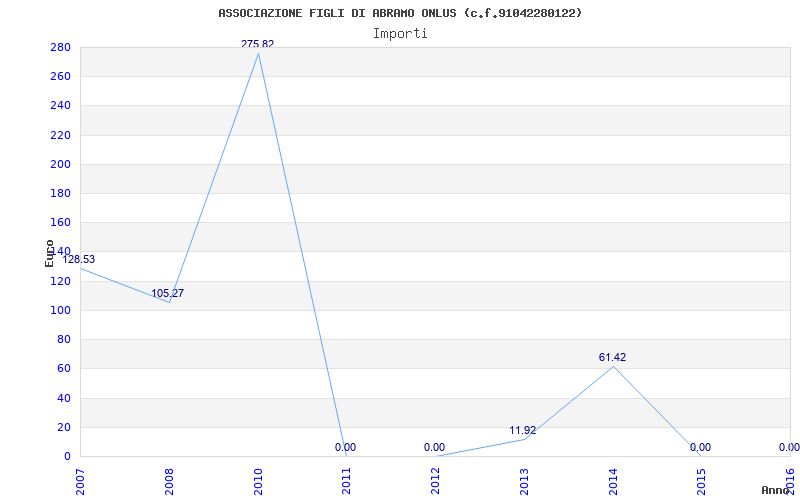
Task: Click the 200 y-axis tick label
Action: (60, 164)
